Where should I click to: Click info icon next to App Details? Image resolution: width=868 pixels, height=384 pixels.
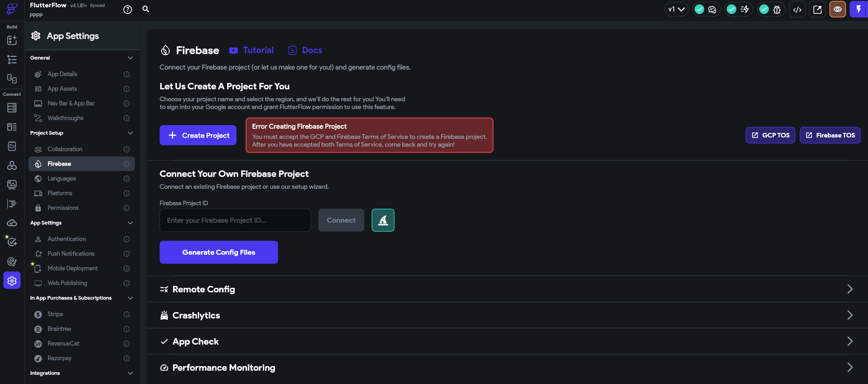[x=127, y=74]
